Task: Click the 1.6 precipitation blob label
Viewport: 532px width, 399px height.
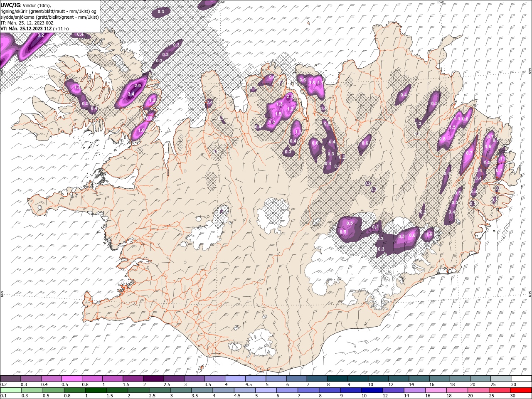Action: click(x=141, y=130)
